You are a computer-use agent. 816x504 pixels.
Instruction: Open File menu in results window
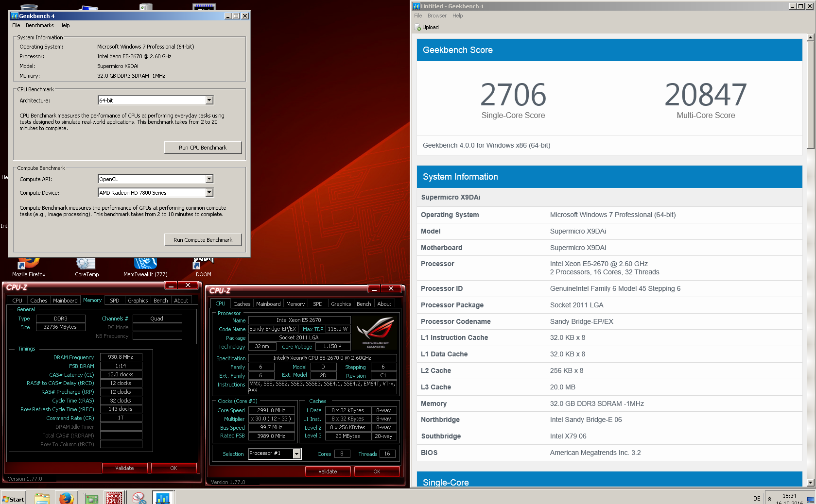418,16
